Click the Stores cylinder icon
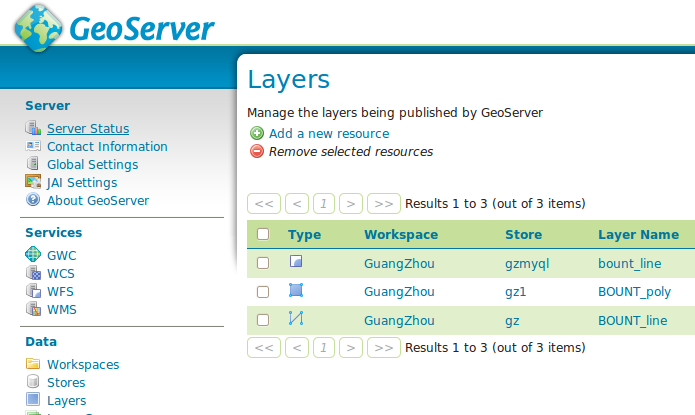695x415 pixels. click(x=33, y=382)
